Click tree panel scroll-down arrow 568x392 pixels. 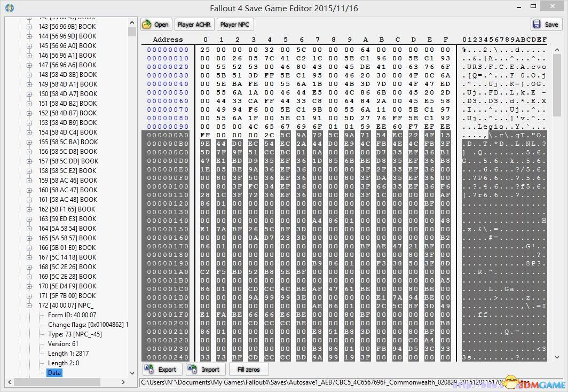point(132,373)
